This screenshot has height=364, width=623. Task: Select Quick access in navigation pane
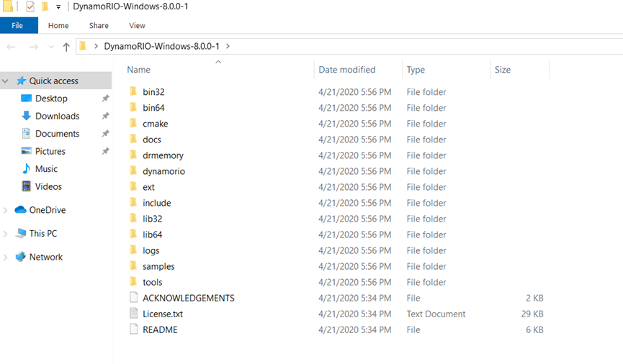53,81
